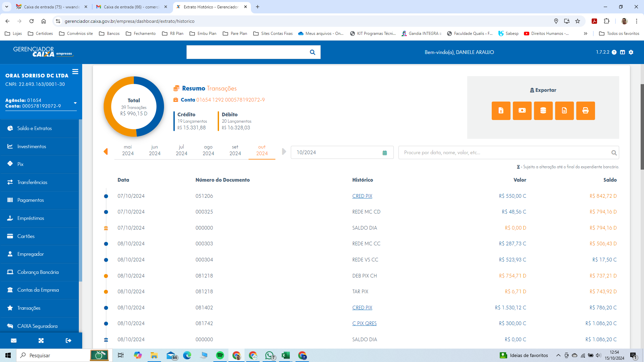Open the CRED PIX link dated 07/10/2024

click(x=362, y=196)
